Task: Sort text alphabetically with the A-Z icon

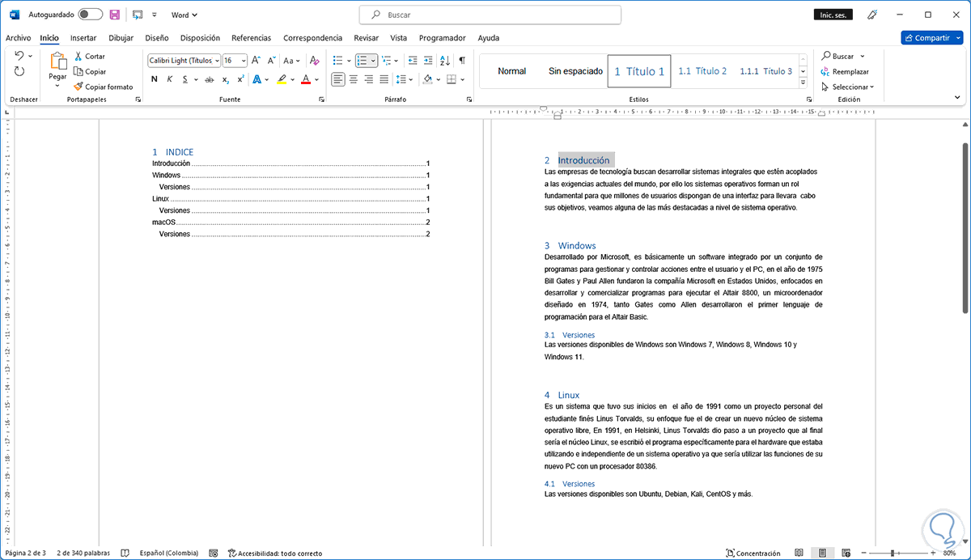Action: point(445,60)
